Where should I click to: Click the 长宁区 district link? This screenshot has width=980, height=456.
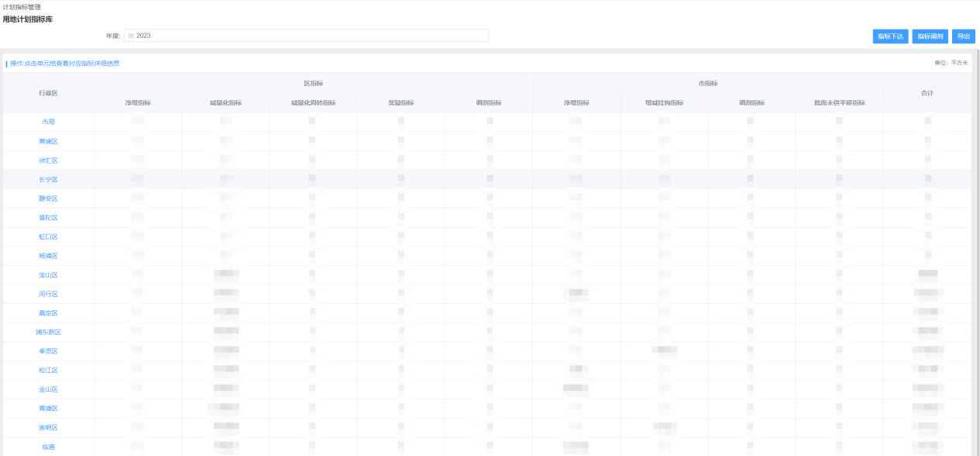48,179
